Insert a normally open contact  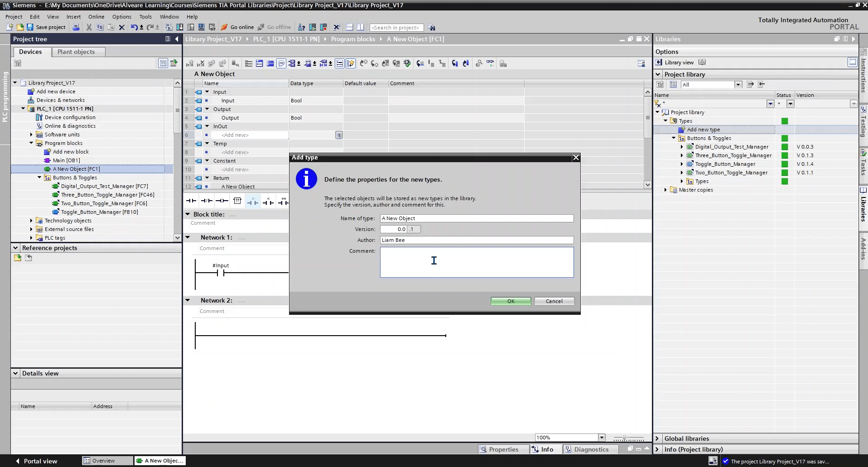pyautogui.click(x=191, y=201)
